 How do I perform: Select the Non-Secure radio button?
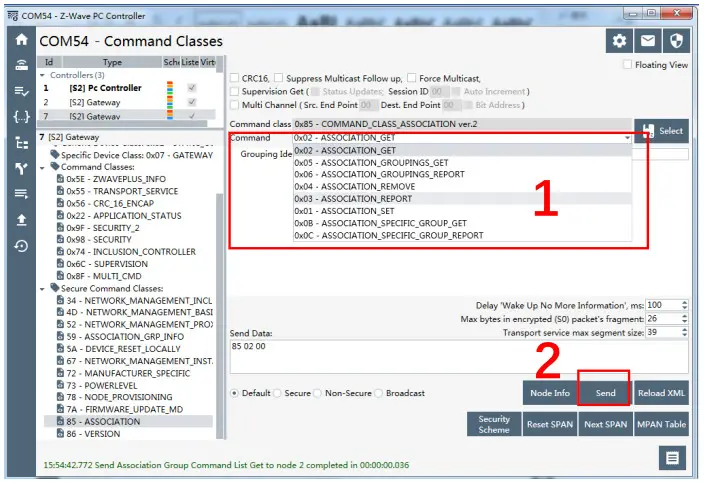[317, 393]
